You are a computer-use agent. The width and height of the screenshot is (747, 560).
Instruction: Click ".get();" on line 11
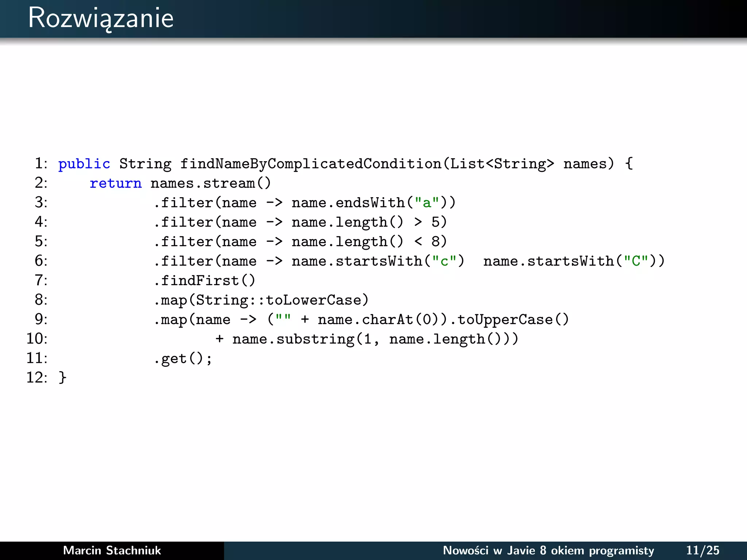(183, 359)
